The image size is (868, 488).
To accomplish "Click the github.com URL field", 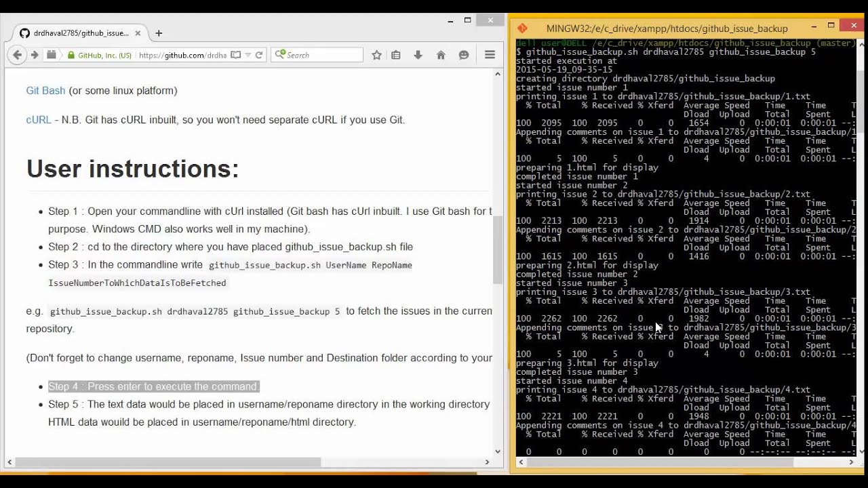I will tap(182, 55).
